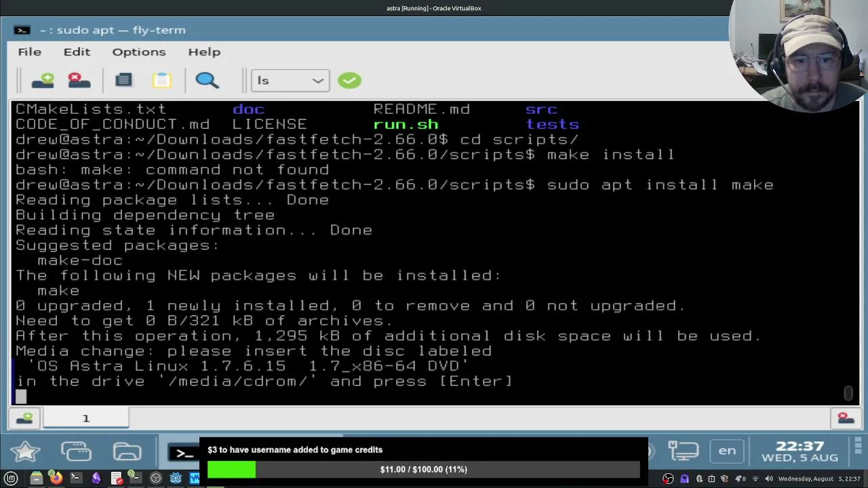
Task: Click the 'README.md' file name in terminal
Action: (x=422, y=109)
